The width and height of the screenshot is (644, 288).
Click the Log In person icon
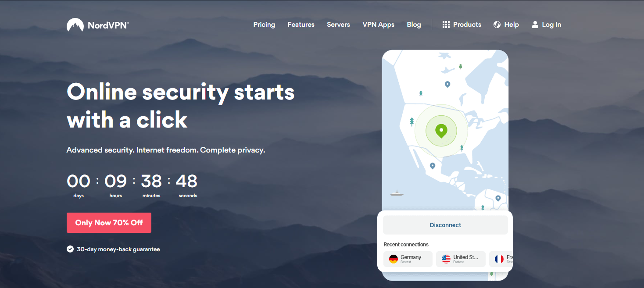(x=535, y=24)
